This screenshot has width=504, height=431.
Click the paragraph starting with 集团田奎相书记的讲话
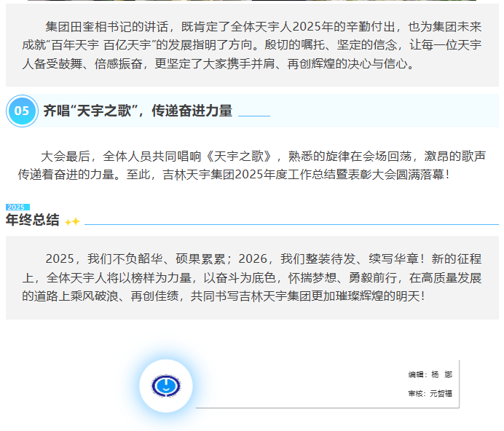click(252, 45)
